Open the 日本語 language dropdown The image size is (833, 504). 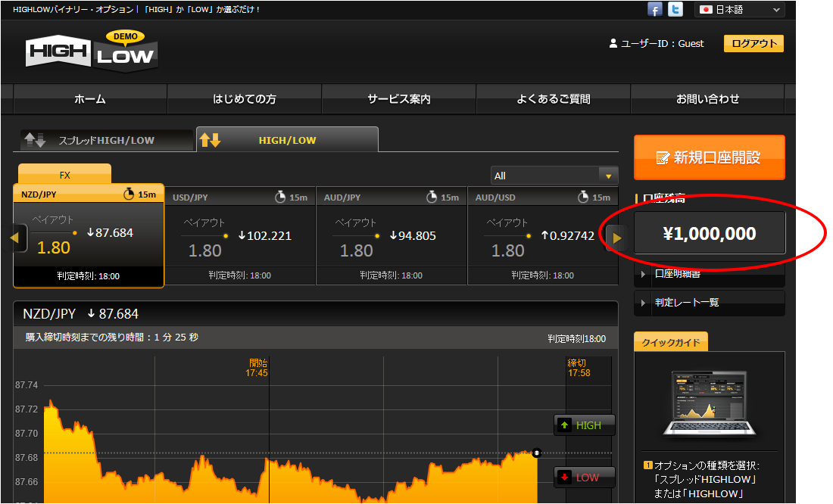pos(740,10)
